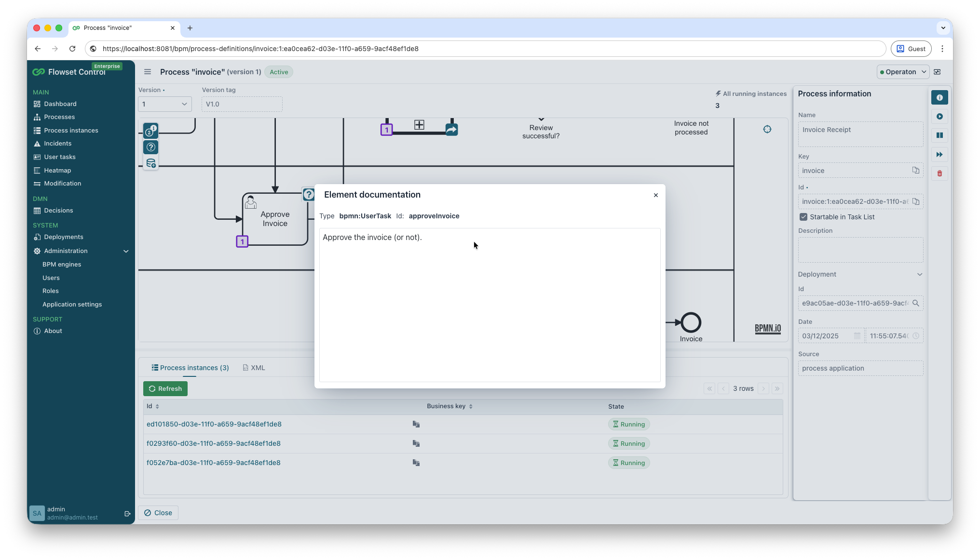Open the calendar picker in the Date field
The width and height of the screenshot is (980, 560).
[x=857, y=335]
